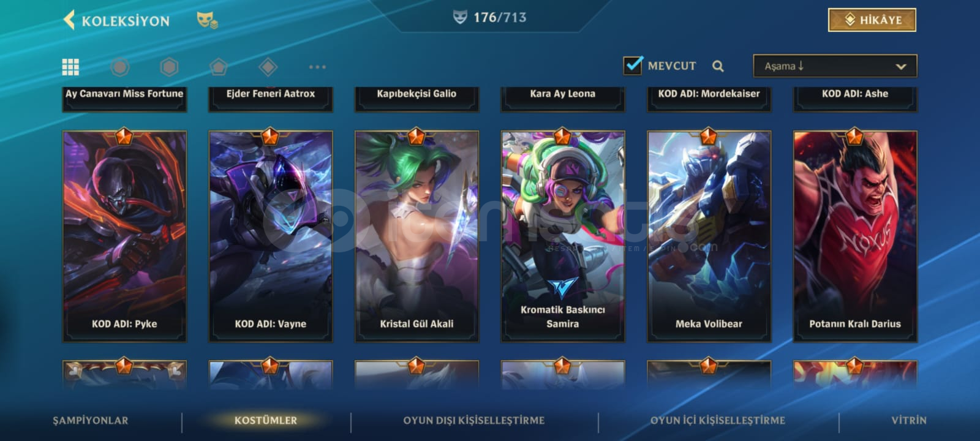Screen dimensions: 980x441
Task: Uncheck the Mevcut checkbox
Action: (x=633, y=65)
